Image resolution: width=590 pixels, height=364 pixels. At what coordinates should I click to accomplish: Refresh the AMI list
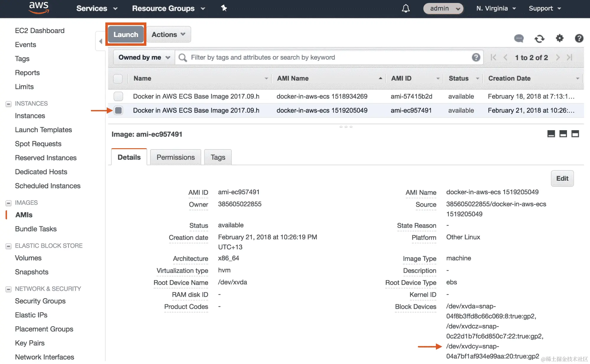(539, 38)
